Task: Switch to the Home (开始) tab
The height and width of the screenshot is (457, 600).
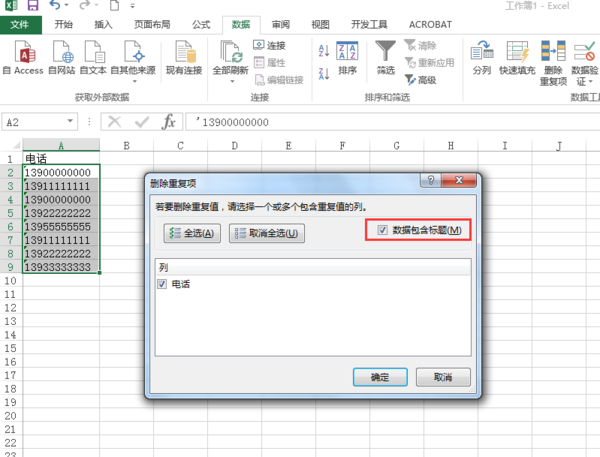Action: (x=63, y=24)
